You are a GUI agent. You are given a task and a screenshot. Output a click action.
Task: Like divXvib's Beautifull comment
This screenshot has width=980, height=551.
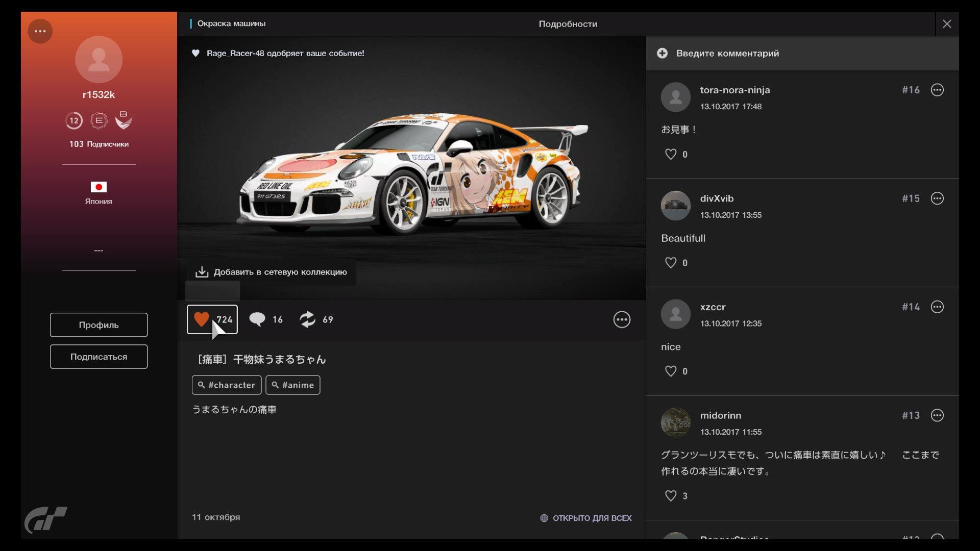pos(671,263)
